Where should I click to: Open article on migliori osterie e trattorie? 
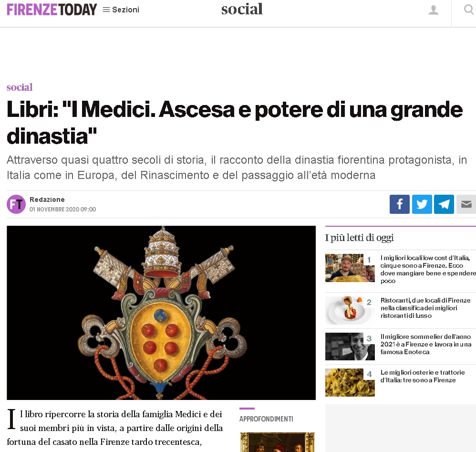[x=423, y=376]
